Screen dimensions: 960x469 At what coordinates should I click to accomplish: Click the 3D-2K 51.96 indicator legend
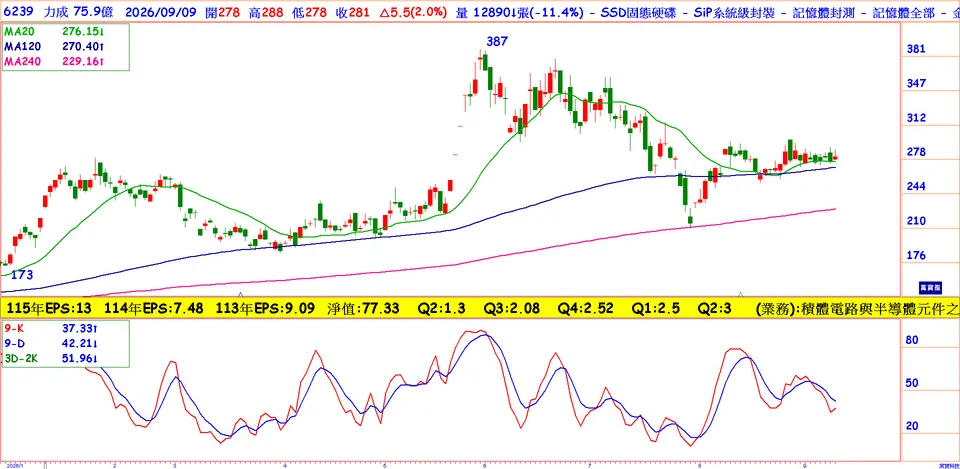point(53,359)
